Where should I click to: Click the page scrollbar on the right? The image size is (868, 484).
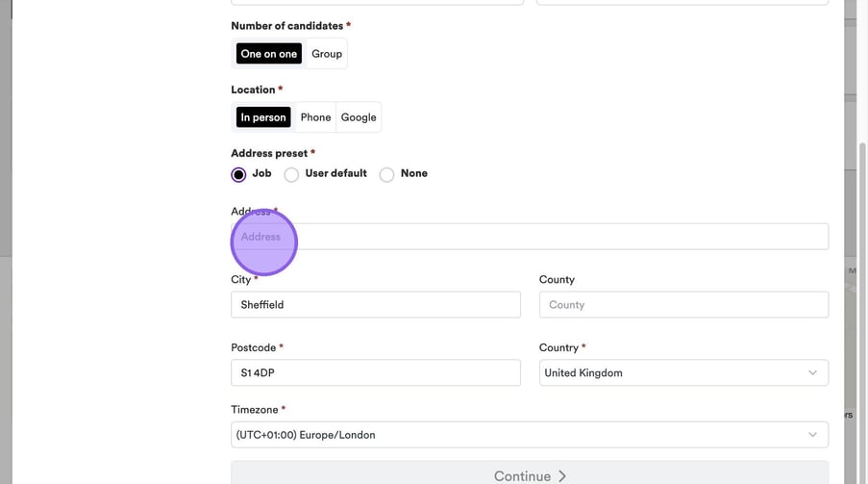(862, 289)
